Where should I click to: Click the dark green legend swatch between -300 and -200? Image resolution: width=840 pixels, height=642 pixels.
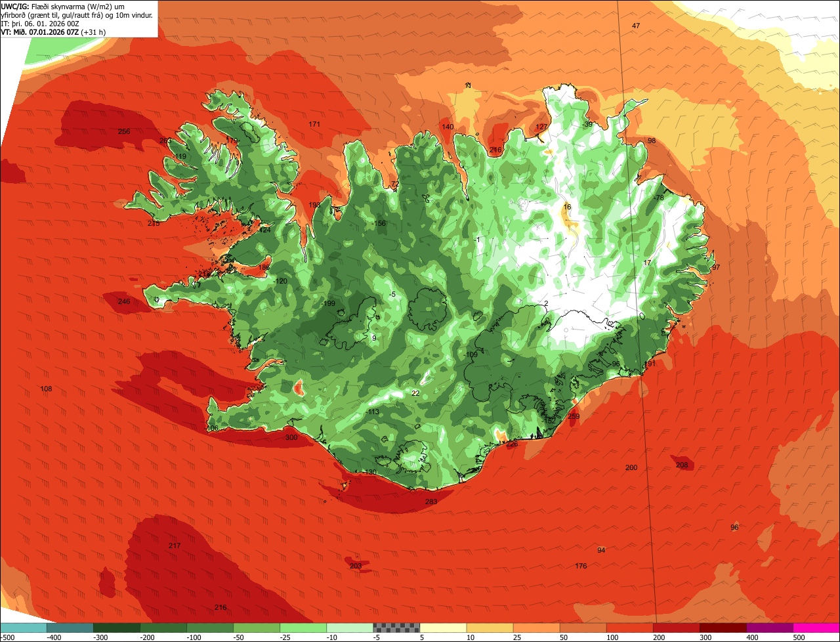tap(117, 628)
